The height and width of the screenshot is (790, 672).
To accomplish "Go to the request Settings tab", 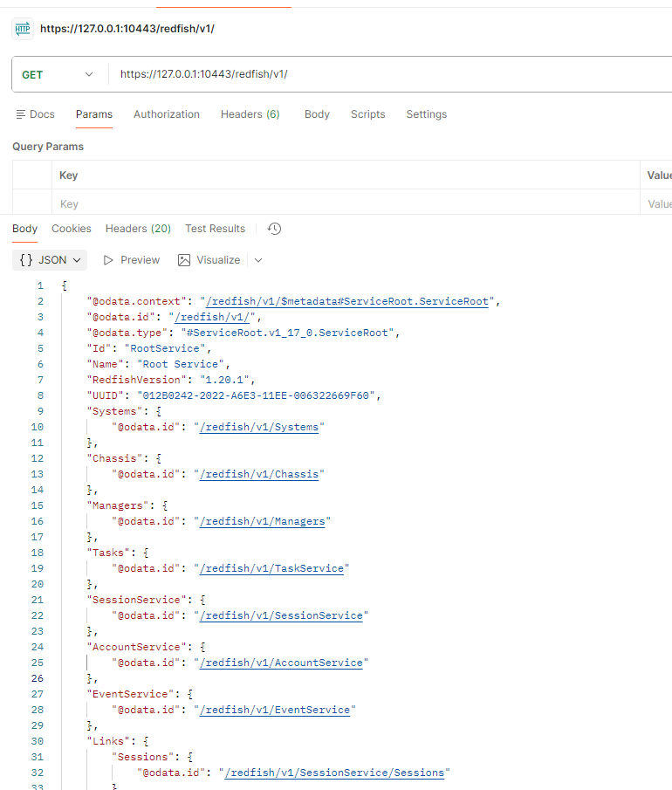I will point(426,114).
